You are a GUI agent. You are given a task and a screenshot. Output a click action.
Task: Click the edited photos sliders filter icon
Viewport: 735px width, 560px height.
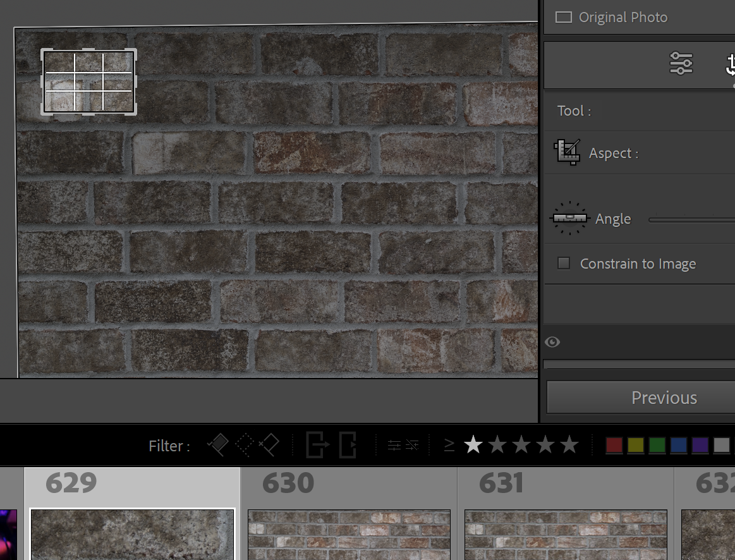(x=394, y=446)
